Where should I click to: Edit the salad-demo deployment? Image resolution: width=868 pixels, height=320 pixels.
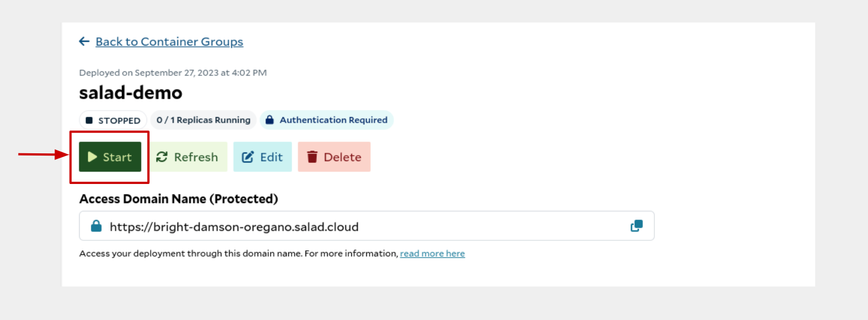click(x=263, y=157)
